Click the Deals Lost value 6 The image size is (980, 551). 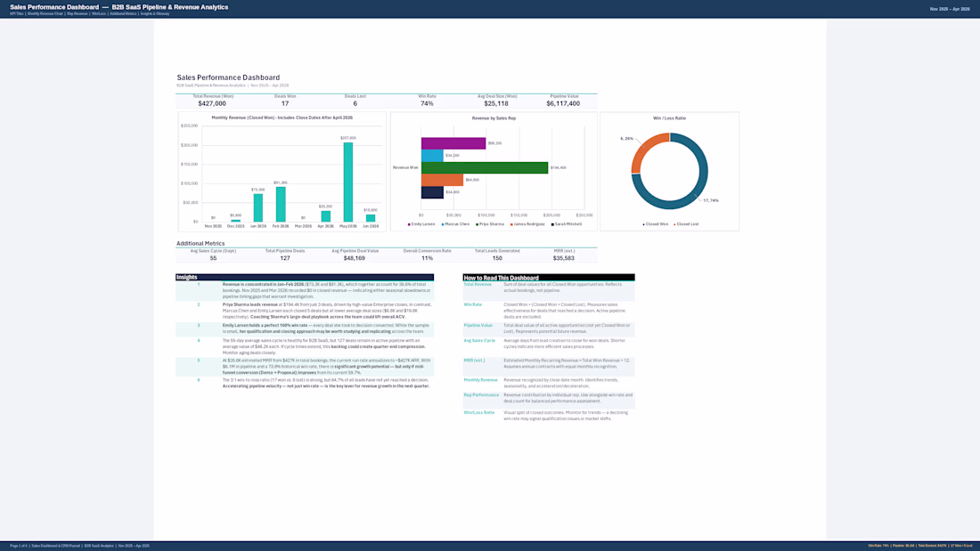pyautogui.click(x=355, y=104)
